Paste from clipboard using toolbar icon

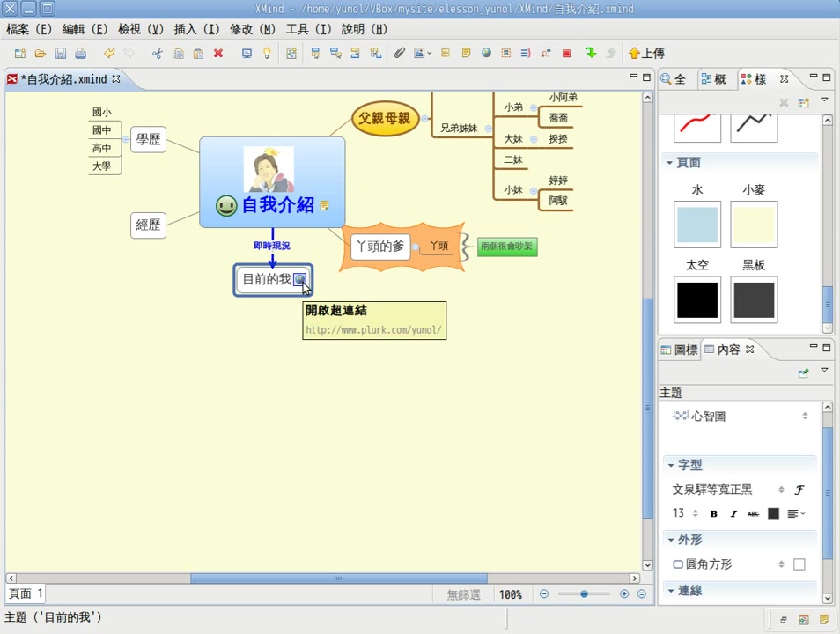198,53
